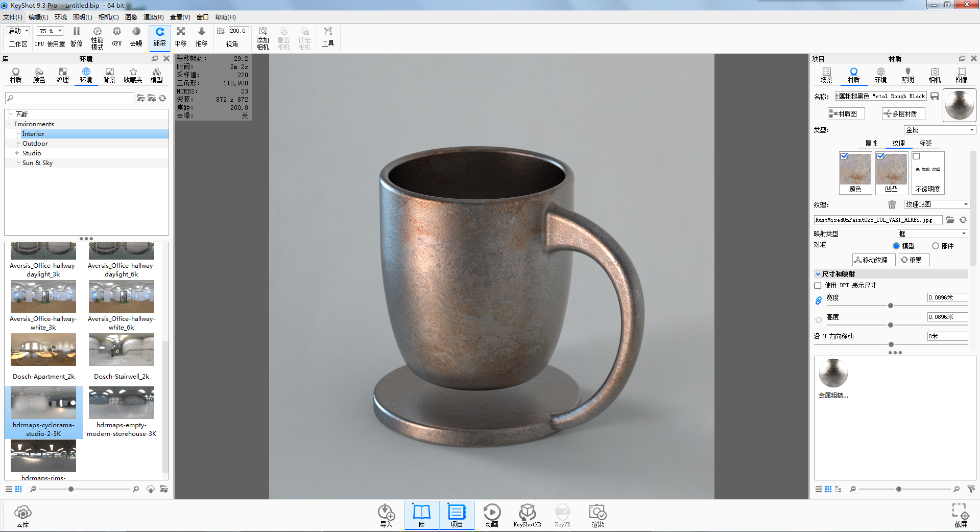The width and height of the screenshot is (980, 532).
Task: Uncheck the Color (颜色) texture slot
Action: point(844,156)
